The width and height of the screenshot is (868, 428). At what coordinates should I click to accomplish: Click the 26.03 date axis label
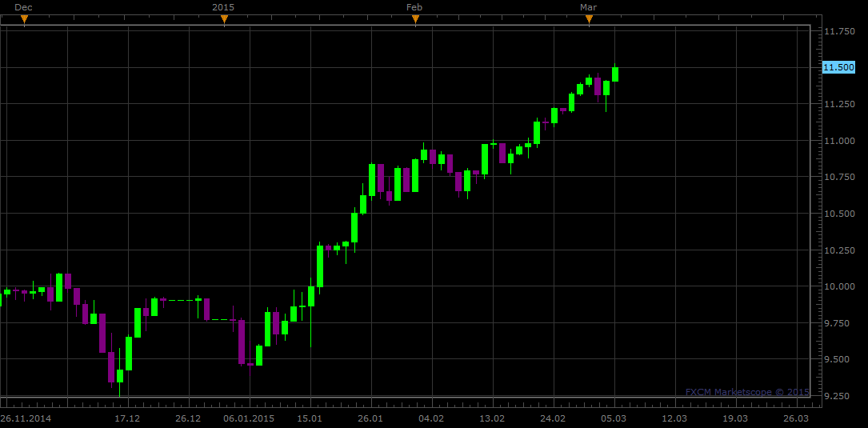(795, 418)
